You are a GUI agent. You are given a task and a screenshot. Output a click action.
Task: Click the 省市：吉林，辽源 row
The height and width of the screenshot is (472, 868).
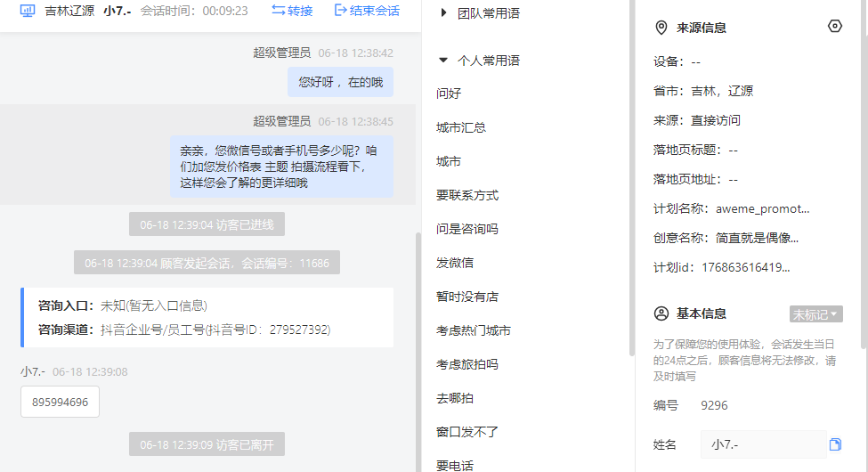click(703, 91)
